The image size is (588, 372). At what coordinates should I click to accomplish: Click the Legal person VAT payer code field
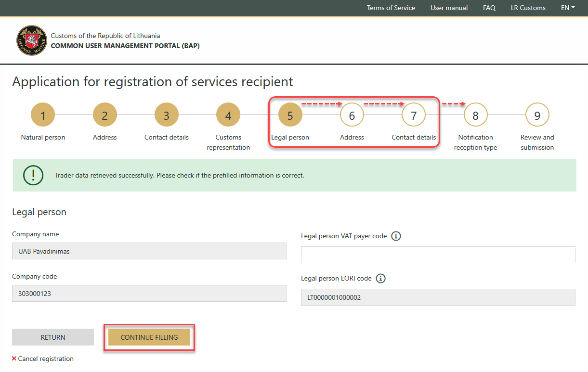438,255
